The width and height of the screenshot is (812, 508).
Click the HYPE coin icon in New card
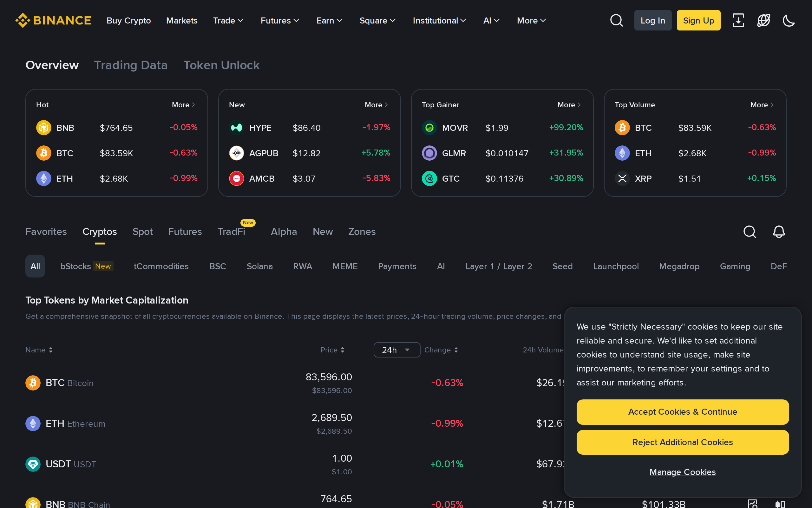[237, 128]
